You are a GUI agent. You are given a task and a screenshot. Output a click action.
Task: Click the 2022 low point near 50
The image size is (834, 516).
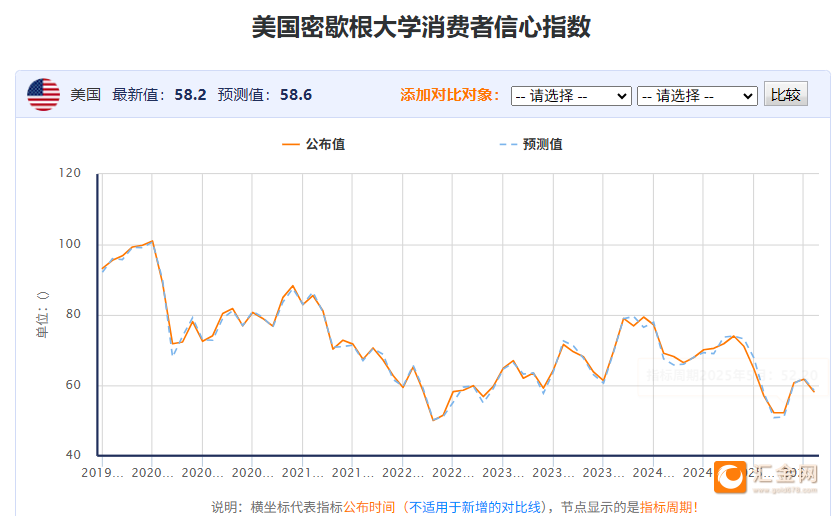pyautogui.click(x=433, y=420)
